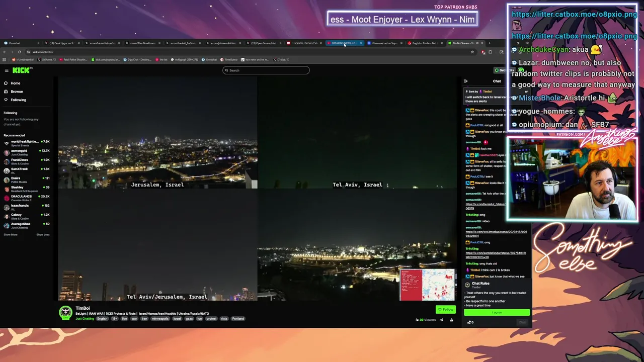Select the 'Portland' stream tag

tap(238, 319)
